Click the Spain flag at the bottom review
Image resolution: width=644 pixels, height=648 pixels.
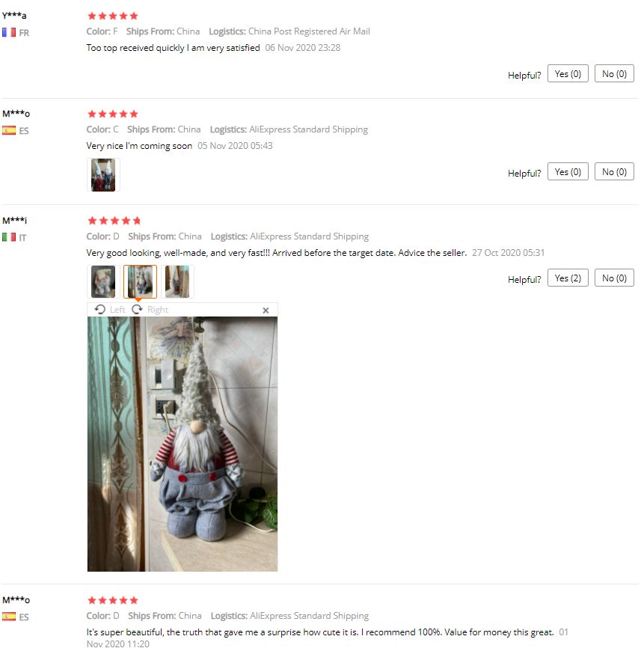(x=9, y=617)
